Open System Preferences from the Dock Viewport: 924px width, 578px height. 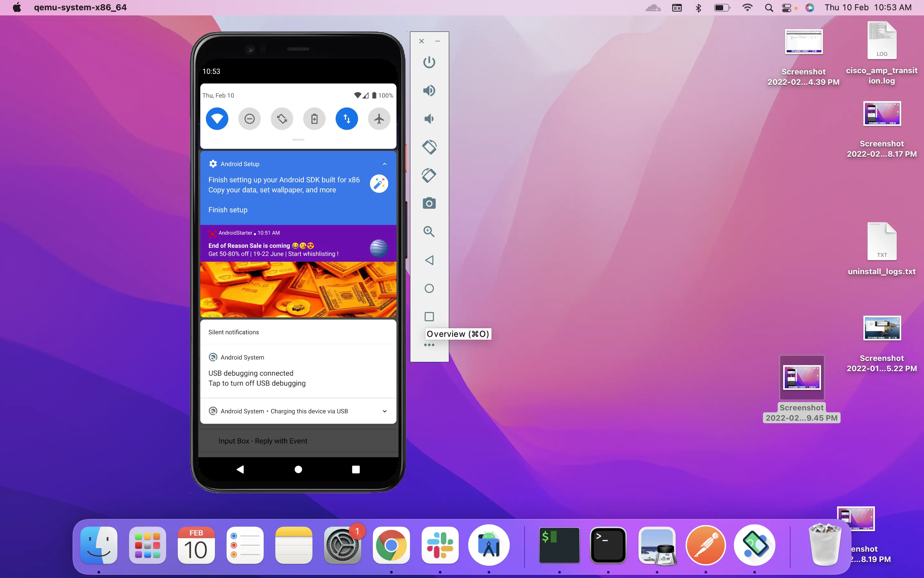click(x=343, y=545)
